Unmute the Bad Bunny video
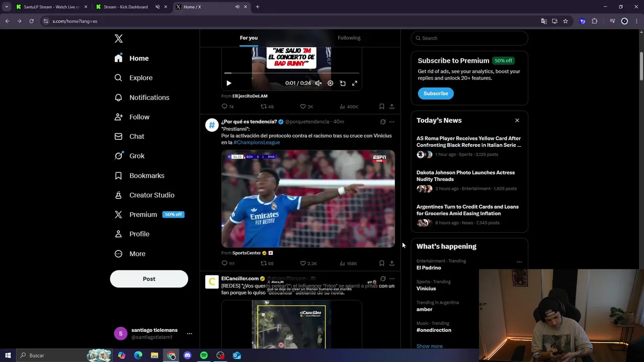This screenshot has height=362, width=644. (318, 83)
